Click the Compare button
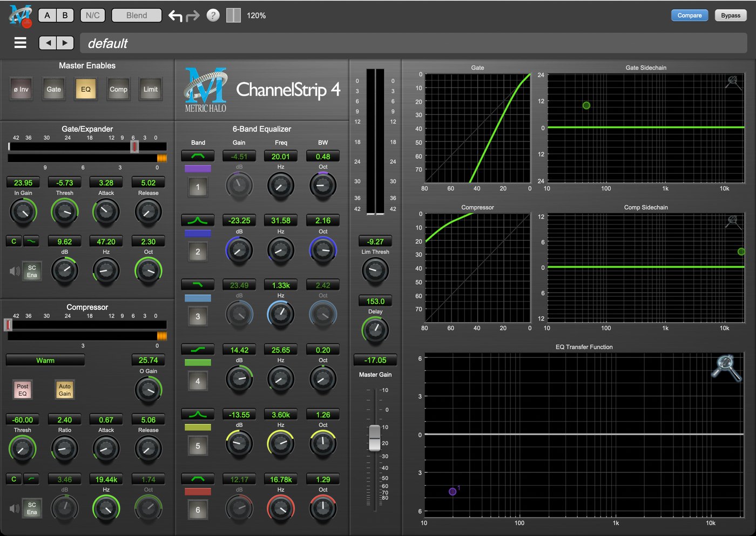 [x=690, y=15]
